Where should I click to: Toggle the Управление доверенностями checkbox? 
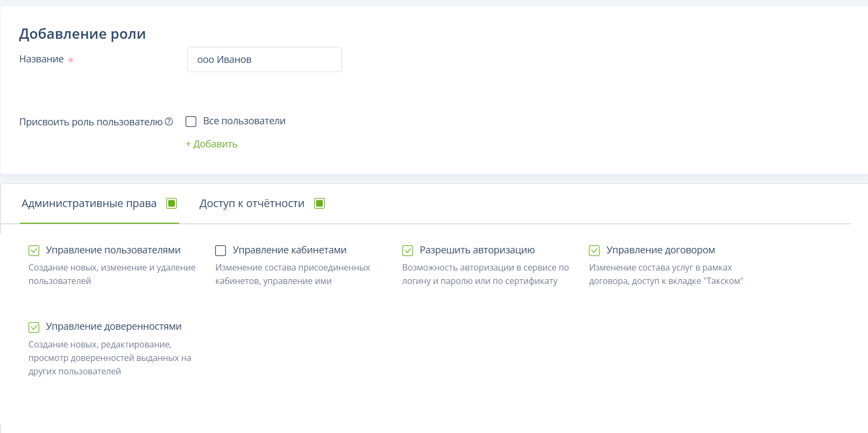click(34, 327)
